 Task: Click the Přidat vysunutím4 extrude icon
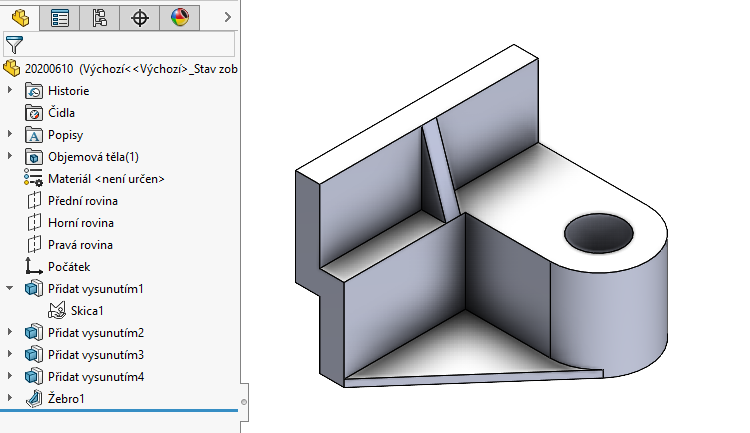33,377
